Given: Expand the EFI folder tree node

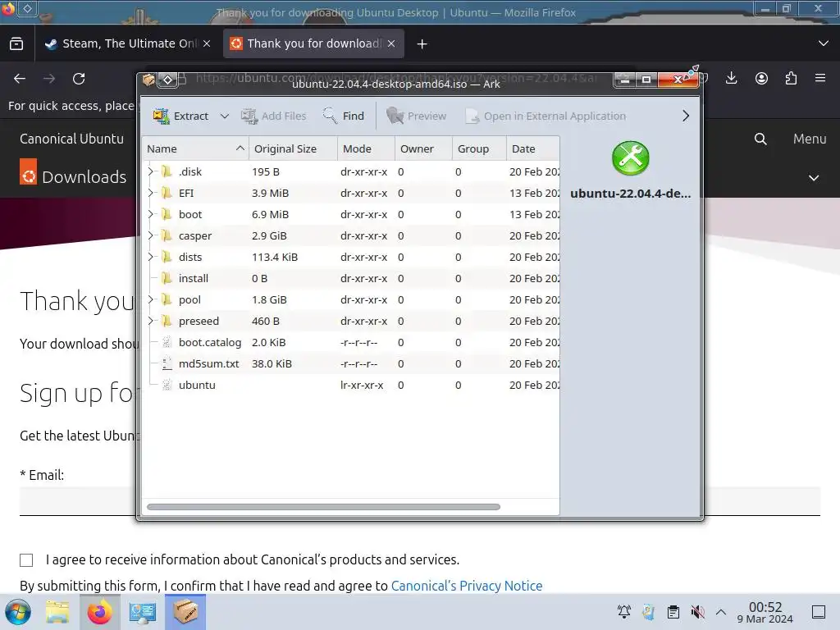Looking at the screenshot, I should pyautogui.click(x=151, y=193).
